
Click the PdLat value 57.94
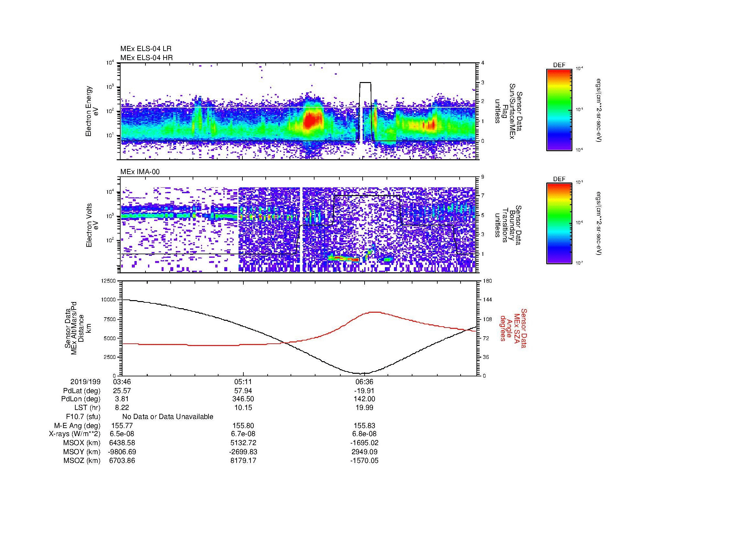[x=243, y=391]
